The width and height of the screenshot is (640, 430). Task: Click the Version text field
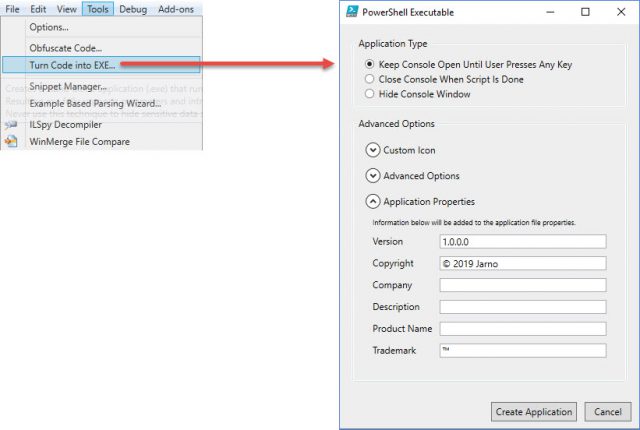click(523, 242)
